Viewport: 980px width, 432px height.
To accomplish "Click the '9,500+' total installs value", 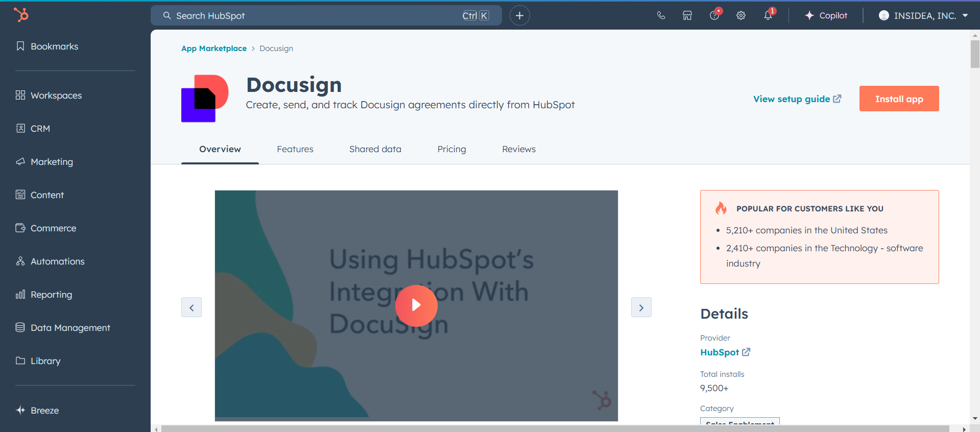I will [x=714, y=389].
